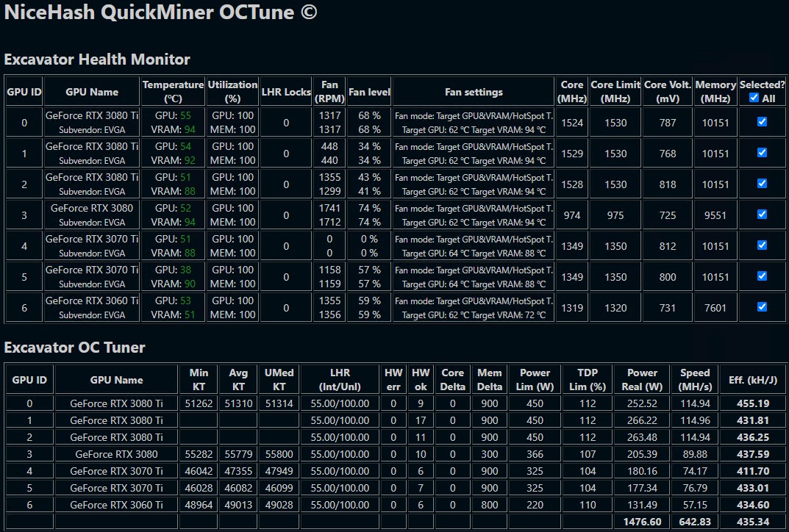The width and height of the screenshot is (789, 532).
Task: Toggle the checkbox for GPU 5
Action: click(762, 276)
